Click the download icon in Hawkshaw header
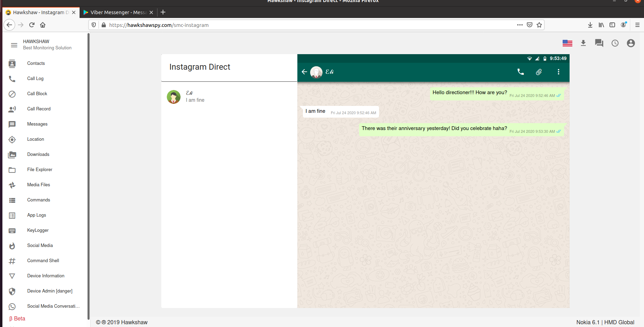This screenshot has width=644, height=327. coord(583,43)
